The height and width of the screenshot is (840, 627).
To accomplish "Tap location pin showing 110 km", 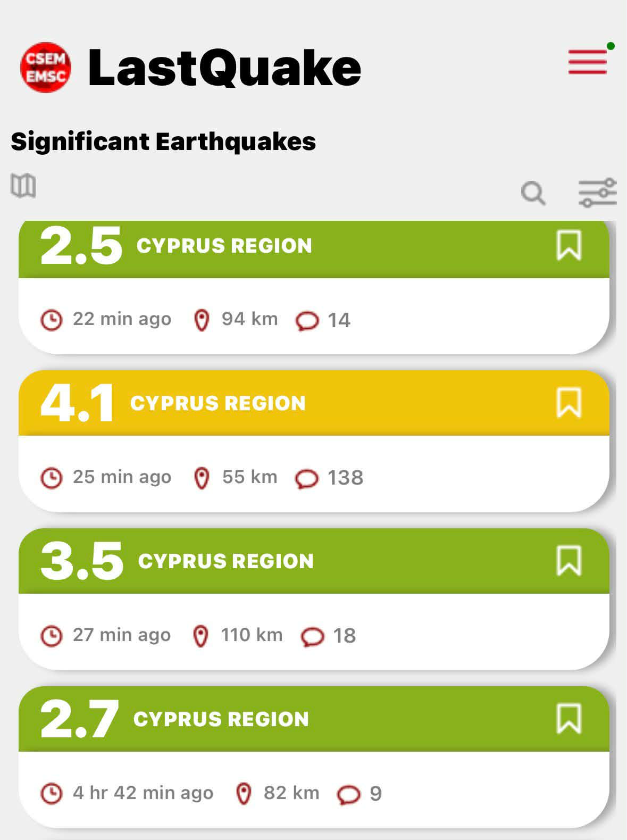I will 200,636.
